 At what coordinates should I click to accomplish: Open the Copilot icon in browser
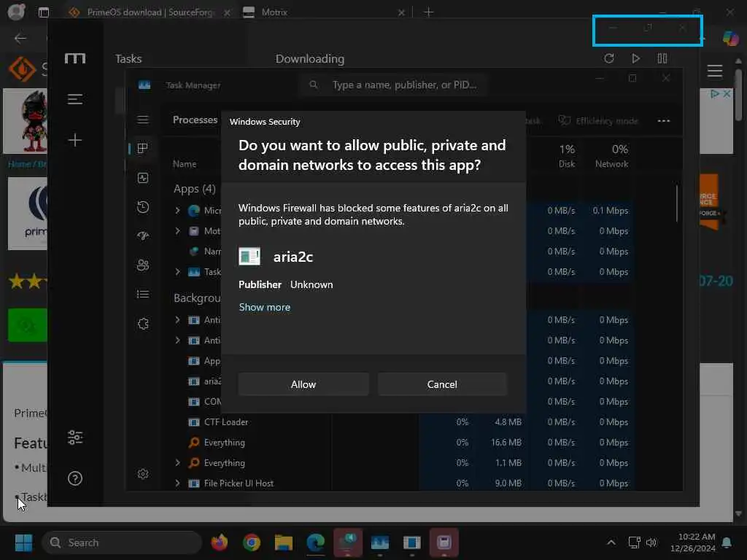(730, 38)
